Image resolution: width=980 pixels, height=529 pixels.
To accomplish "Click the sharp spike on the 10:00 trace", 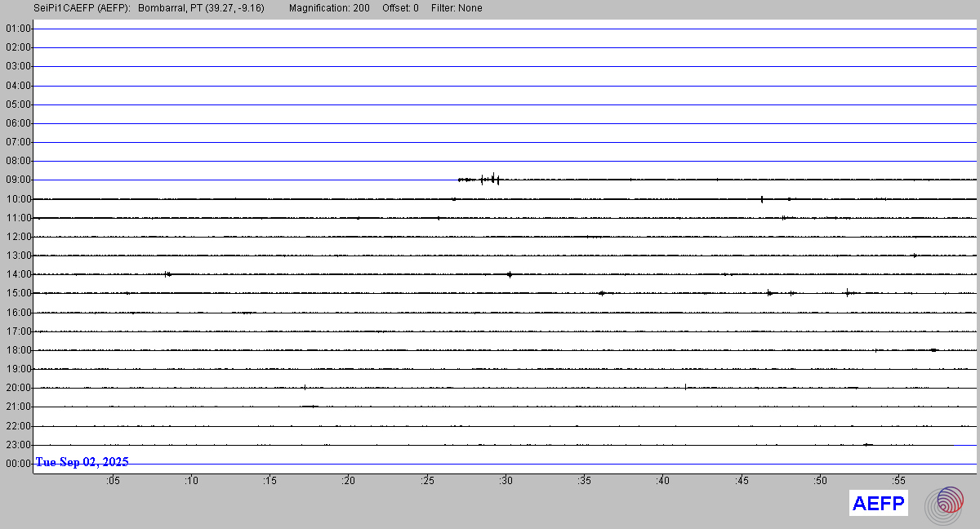I will [762, 198].
